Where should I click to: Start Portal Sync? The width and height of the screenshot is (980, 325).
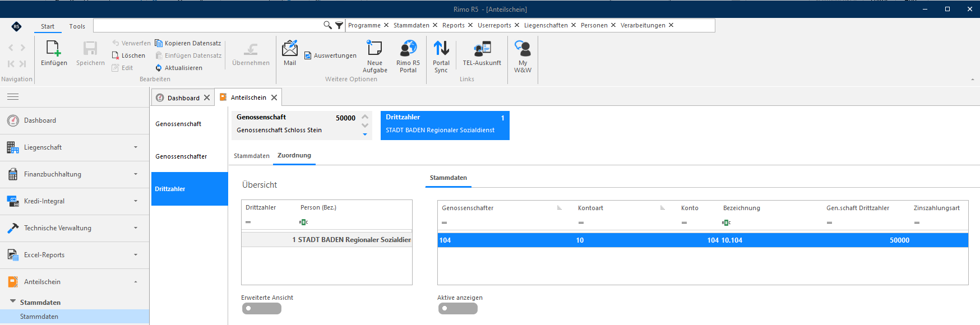441,57
